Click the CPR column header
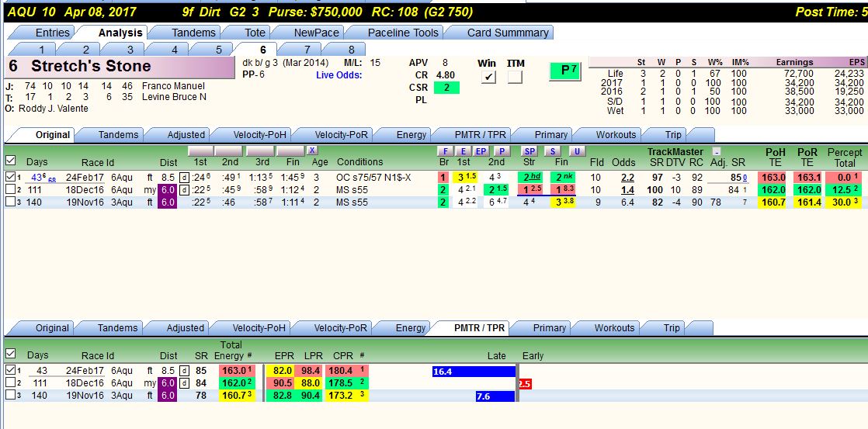This screenshot has width=868, height=429. [343, 356]
